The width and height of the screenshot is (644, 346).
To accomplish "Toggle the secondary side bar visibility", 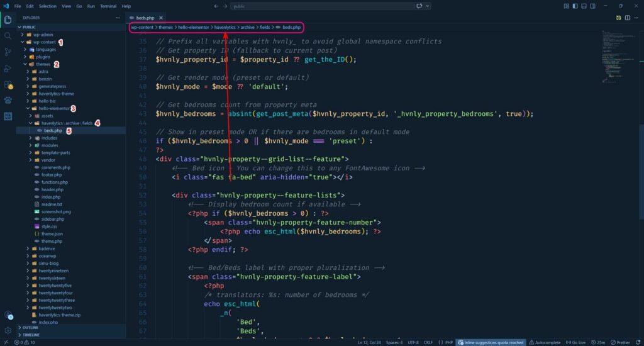I will 593,6.
